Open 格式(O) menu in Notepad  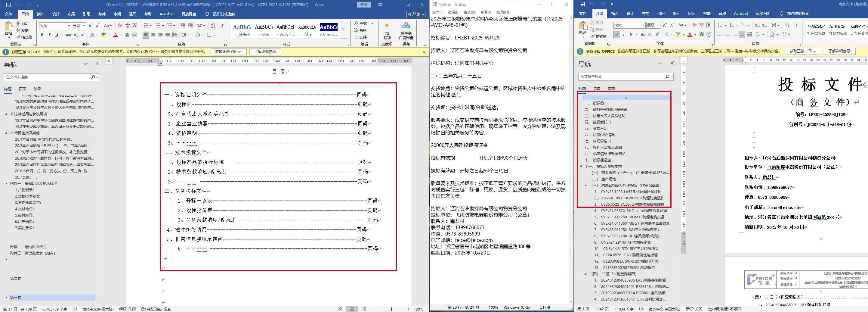[470, 12]
